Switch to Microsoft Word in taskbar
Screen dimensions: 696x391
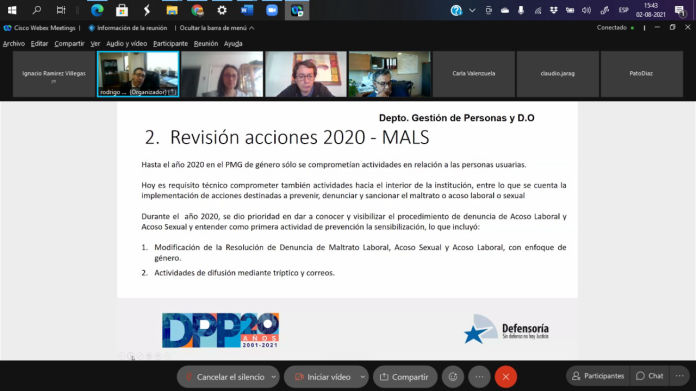point(247,10)
